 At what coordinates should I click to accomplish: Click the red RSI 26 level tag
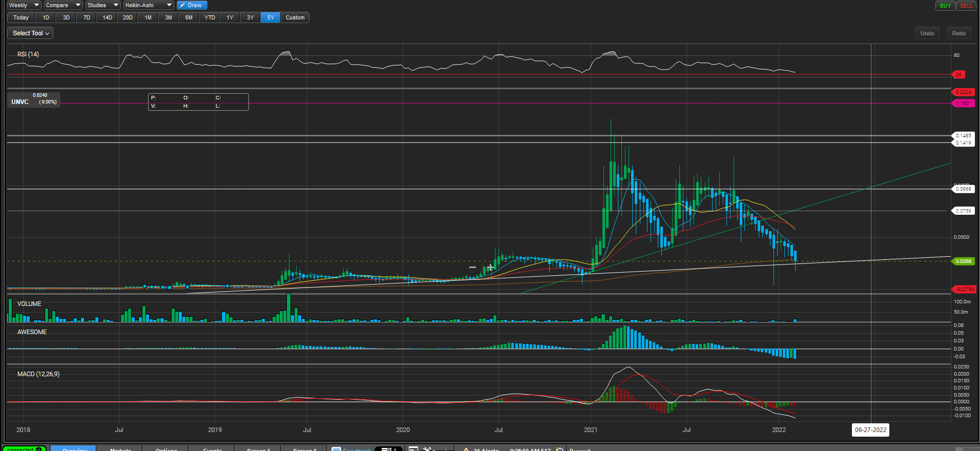[958, 75]
